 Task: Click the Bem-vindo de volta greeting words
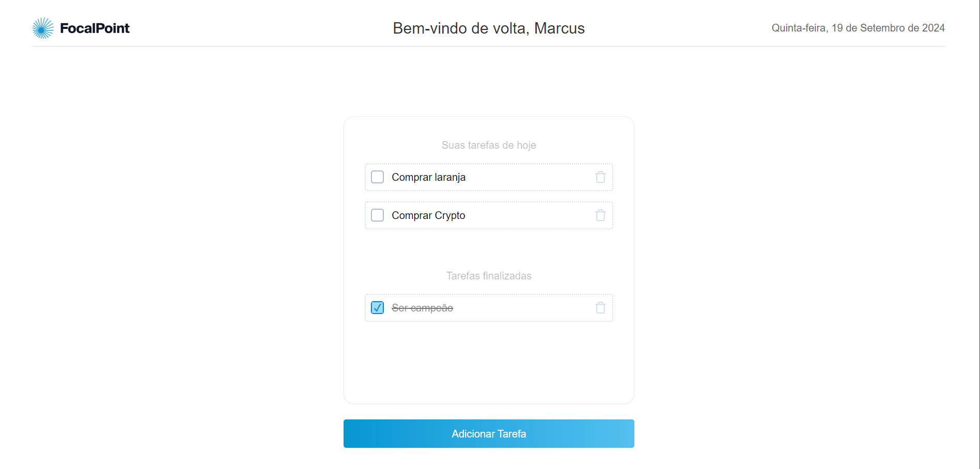click(460, 28)
